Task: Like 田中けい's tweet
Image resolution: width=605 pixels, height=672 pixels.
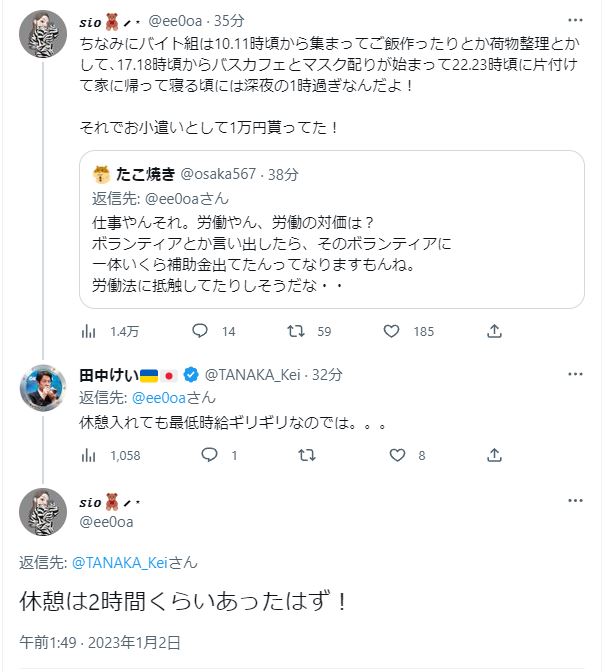Action: tap(396, 455)
